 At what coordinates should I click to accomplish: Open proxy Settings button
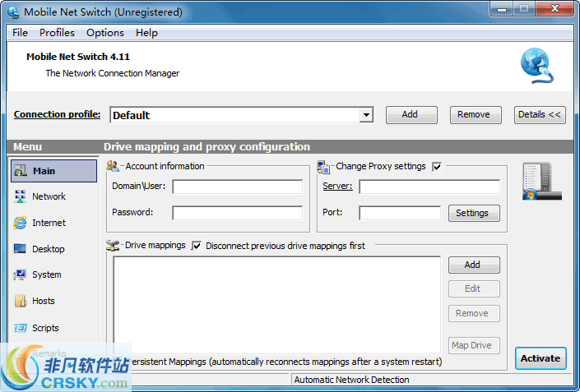tap(474, 213)
